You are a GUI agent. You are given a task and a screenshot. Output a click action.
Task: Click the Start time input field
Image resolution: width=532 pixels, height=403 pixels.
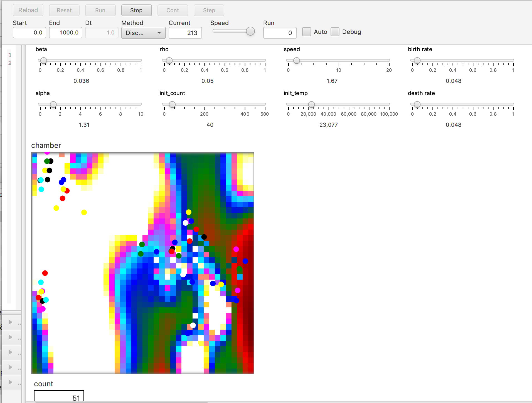point(29,33)
